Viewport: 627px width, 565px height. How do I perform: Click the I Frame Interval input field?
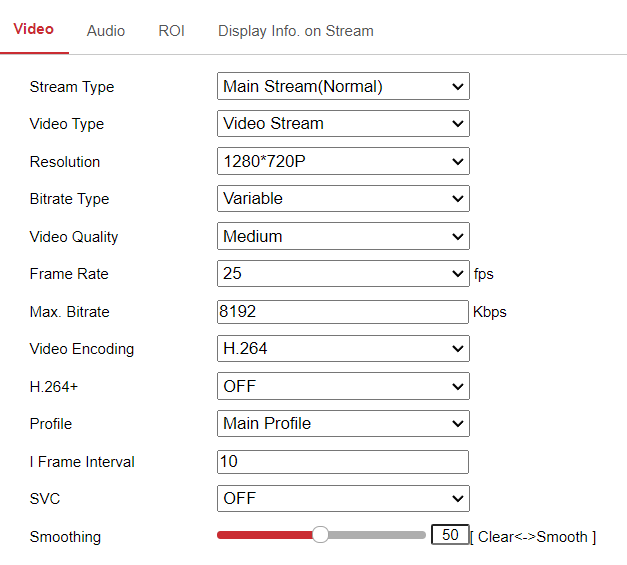tap(343, 462)
